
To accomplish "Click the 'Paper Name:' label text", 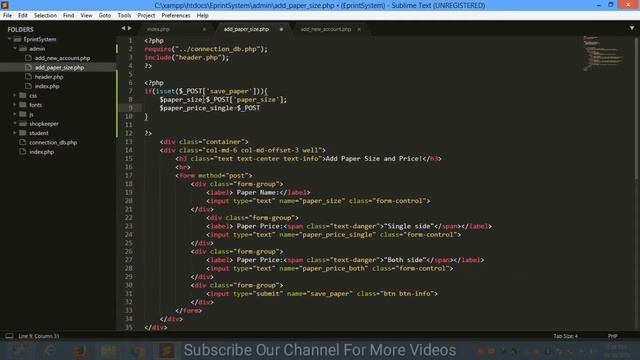I will pos(257,192).
